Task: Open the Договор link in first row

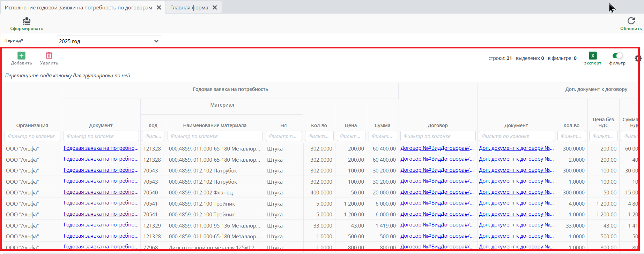Action: pyautogui.click(x=437, y=148)
